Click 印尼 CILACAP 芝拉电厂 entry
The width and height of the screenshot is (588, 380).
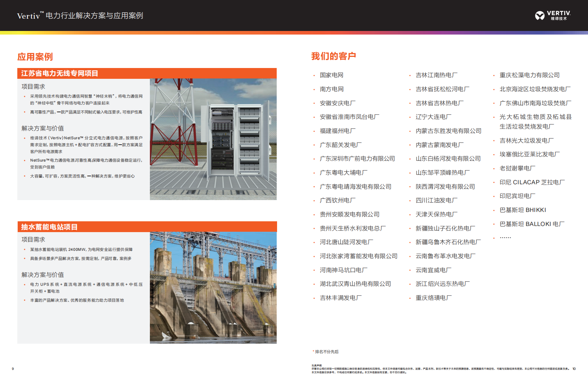pos(532,182)
